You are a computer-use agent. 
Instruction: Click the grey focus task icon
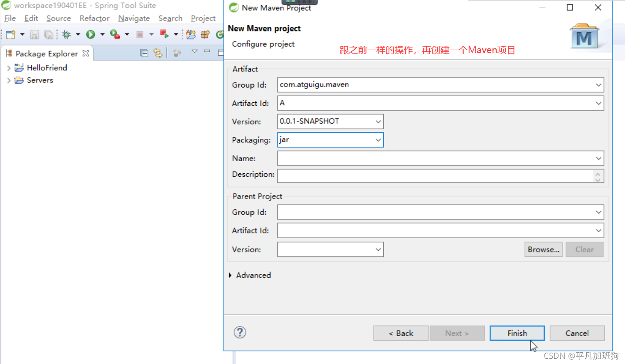click(x=177, y=53)
